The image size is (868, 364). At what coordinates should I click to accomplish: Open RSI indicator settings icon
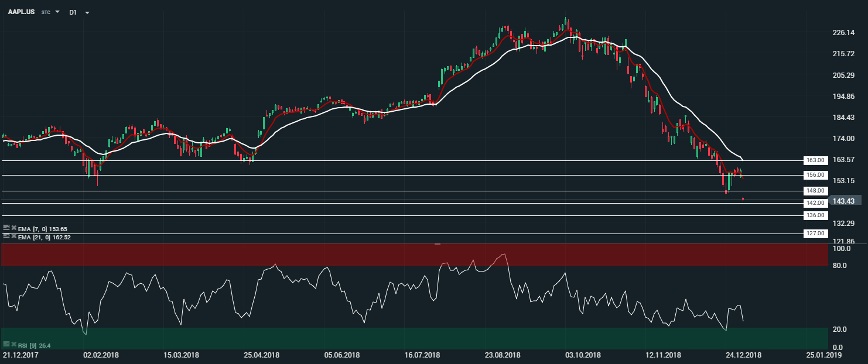click(x=6, y=345)
